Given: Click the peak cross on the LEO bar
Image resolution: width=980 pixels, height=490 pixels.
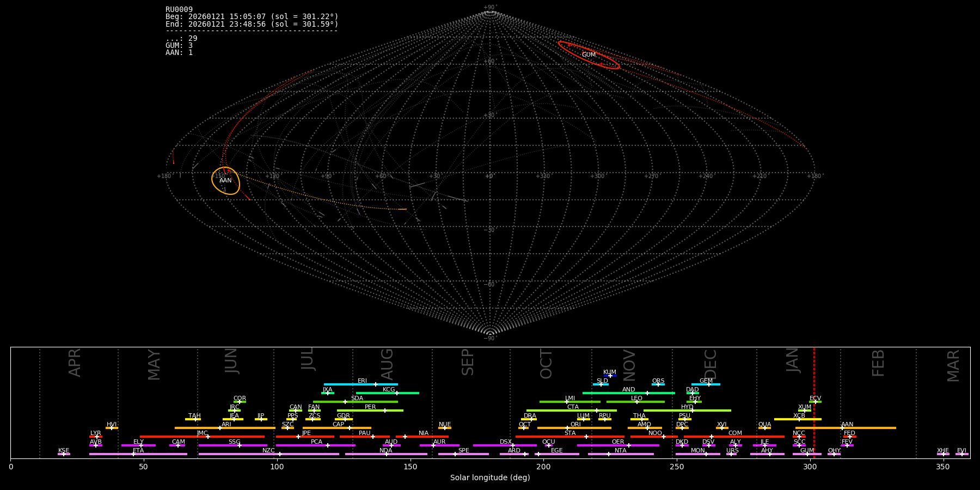Looking at the screenshot, I should tap(636, 402).
